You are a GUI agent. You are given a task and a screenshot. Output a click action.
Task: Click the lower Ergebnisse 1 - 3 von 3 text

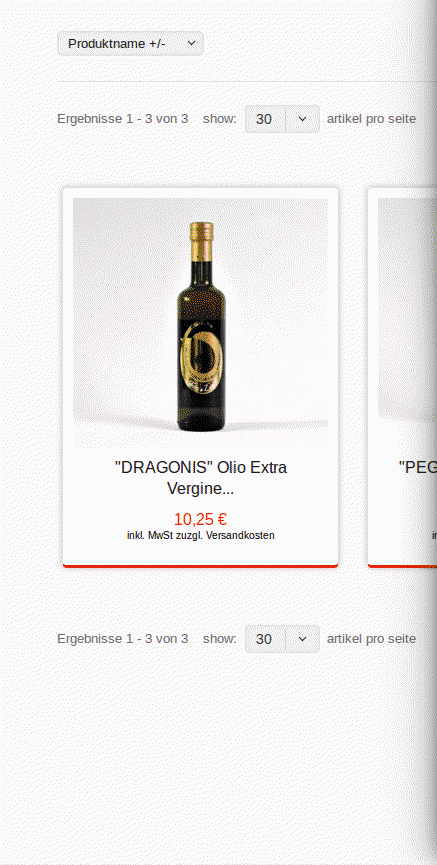click(x=122, y=639)
